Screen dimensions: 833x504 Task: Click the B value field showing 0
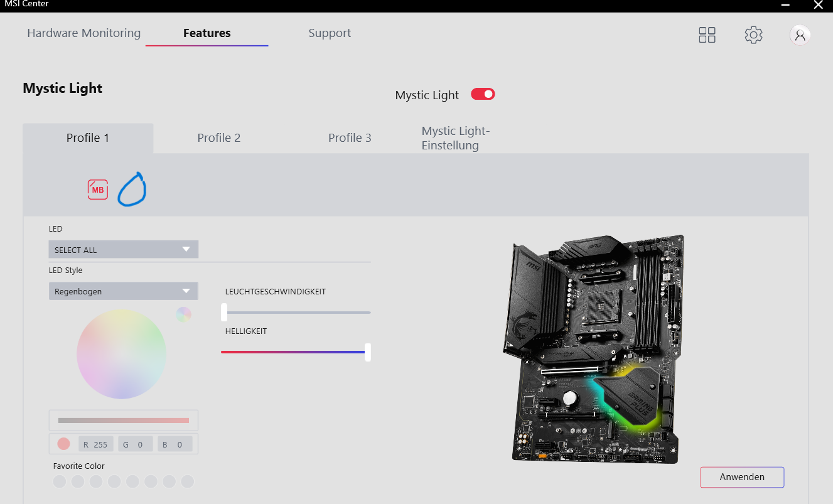click(175, 444)
